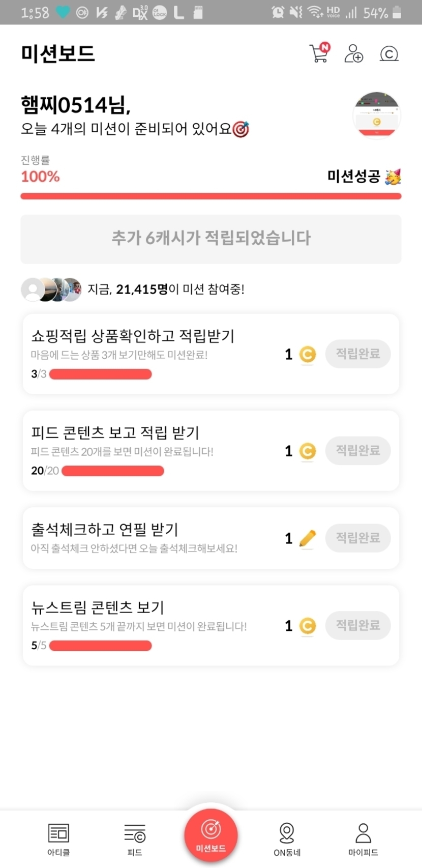This screenshot has height=868, width=422.
Task: Tap the pencil reward icon
Action: (x=307, y=538)
